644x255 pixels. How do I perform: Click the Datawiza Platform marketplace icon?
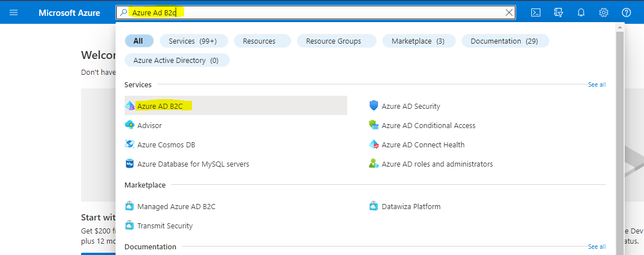374,206
